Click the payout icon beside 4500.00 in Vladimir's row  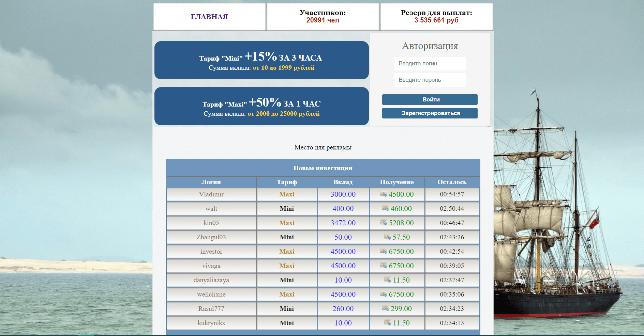point(384,194)
